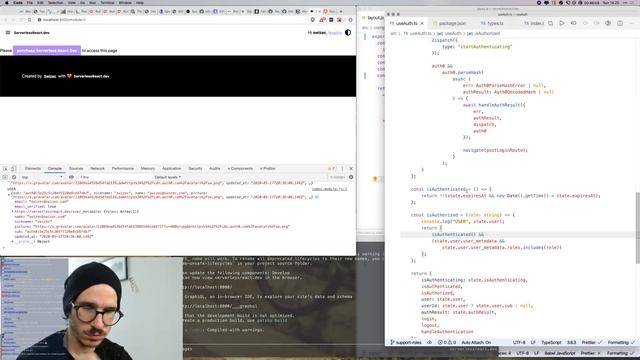Click the lightbulb quick-fix icon in gutter

click(375, 179)
